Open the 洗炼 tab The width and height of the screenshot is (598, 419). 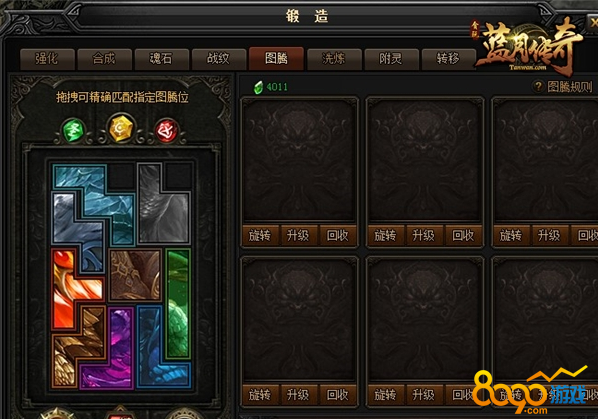(333, 59)
